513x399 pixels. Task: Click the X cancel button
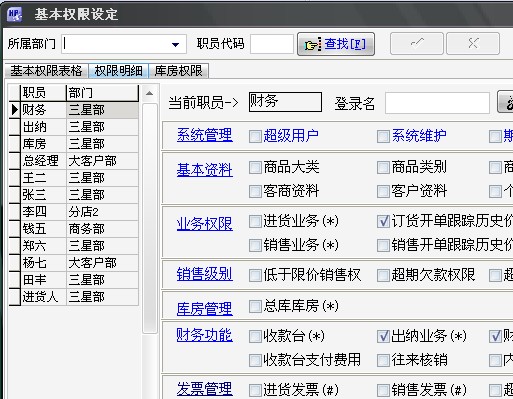pos(473,43)
